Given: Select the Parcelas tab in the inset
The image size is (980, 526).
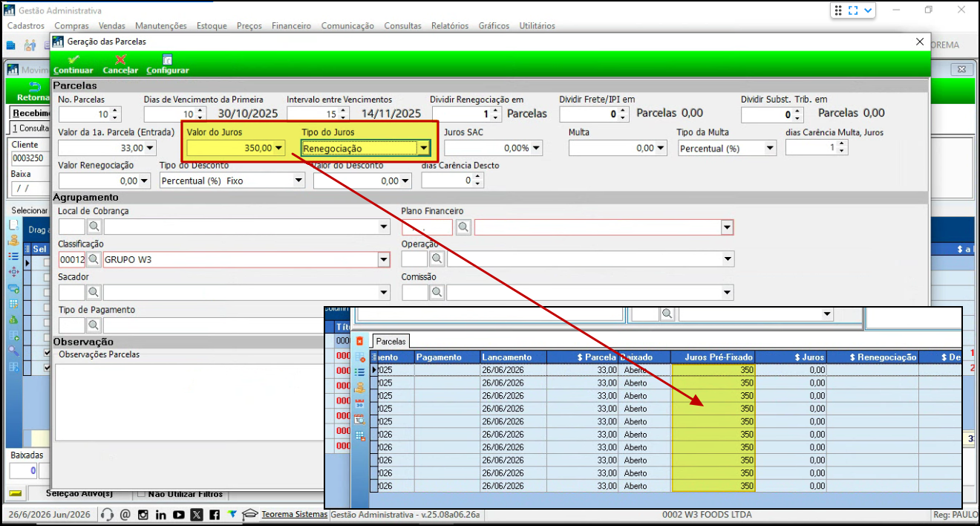Looking at the screenshot, I should click(x=391, y=341).
